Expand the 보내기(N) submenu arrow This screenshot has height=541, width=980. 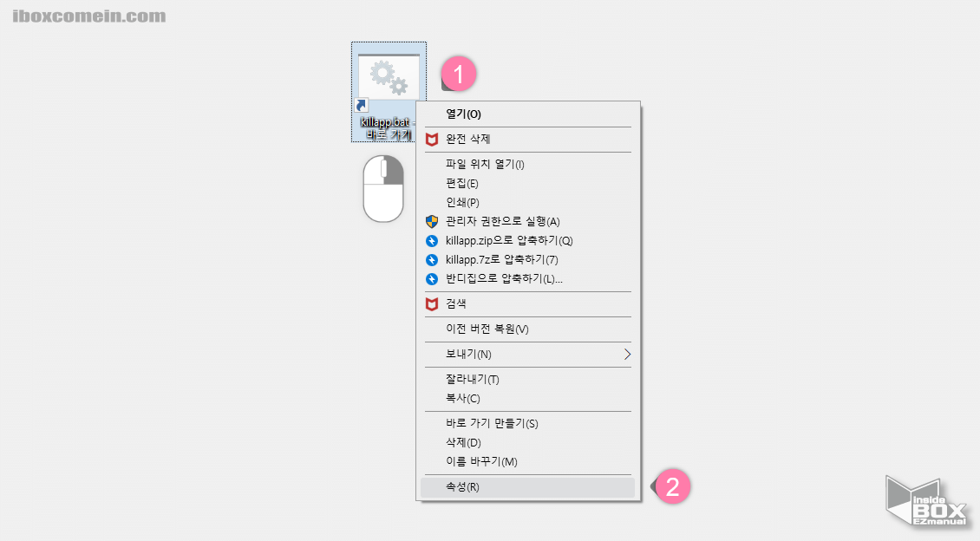click(628, 354)
